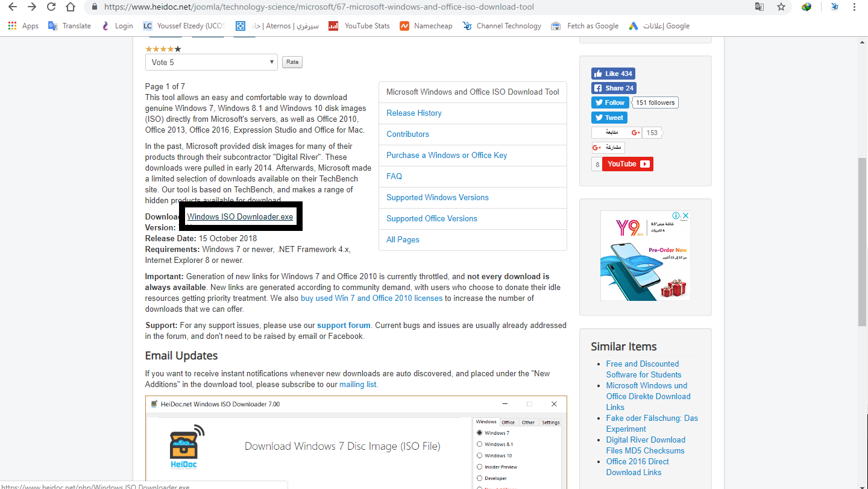Open the mailing list link
Screen dimensions: 868x489
click(358, 384)
